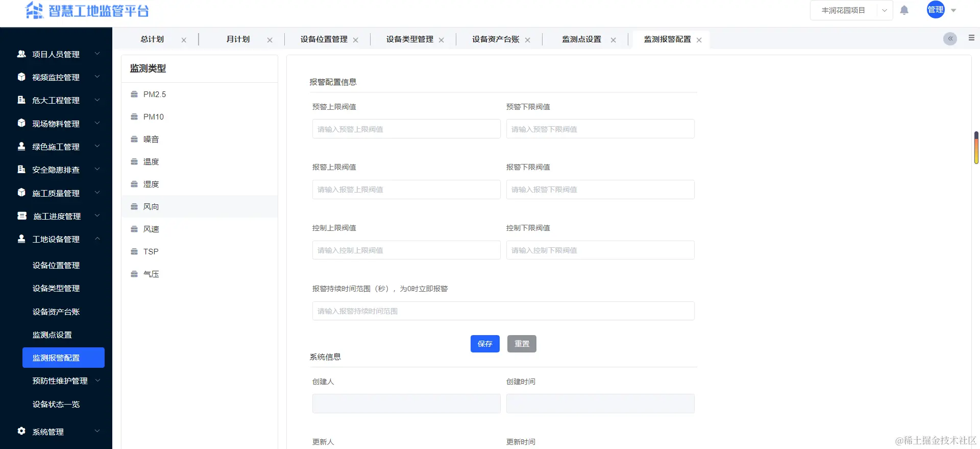Expand the 安全隐患排查 sidebar menu

56,170
